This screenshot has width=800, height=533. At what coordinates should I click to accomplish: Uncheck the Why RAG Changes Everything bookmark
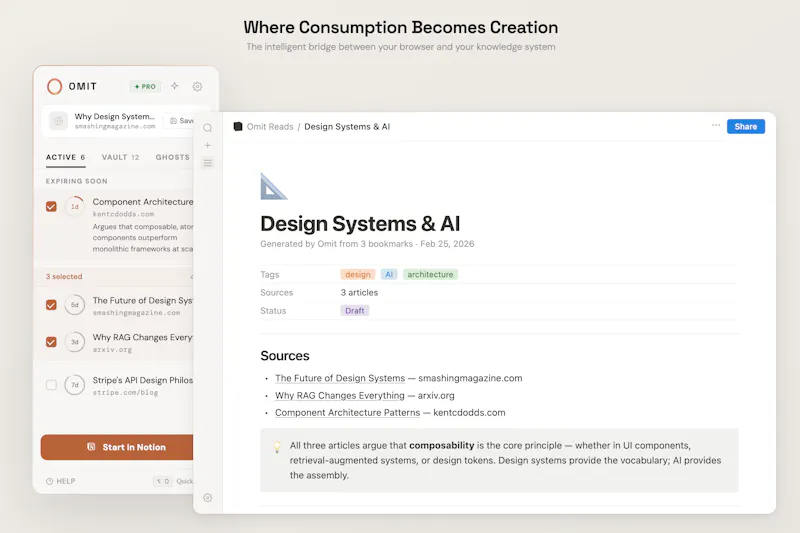pyautogui.click(x=51, y=342)
